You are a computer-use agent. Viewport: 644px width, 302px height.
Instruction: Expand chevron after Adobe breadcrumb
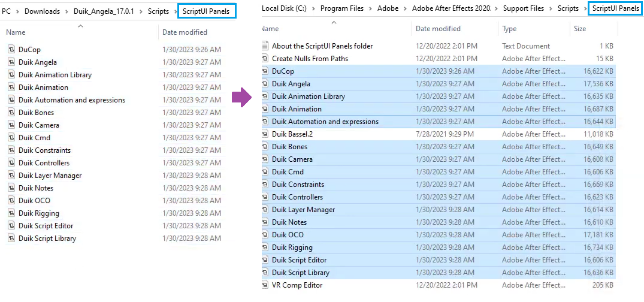pyautogui.click(x=406, y=8)
